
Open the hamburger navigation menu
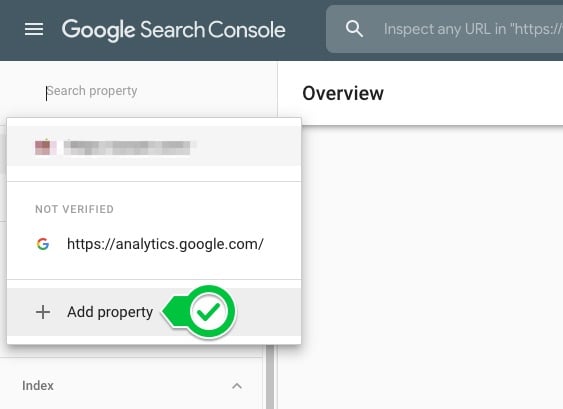point(34,29)
